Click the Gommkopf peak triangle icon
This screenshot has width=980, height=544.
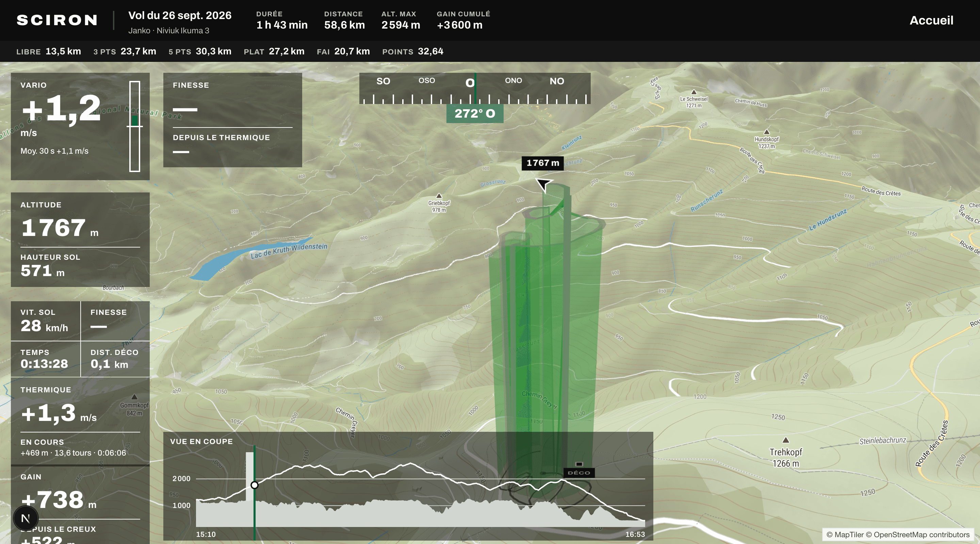pyautogui.click(x=134, y=397)
